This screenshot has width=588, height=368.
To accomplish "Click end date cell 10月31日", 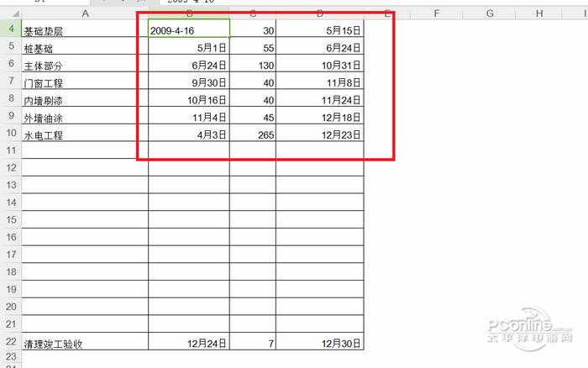I will [x=320, y=63].
